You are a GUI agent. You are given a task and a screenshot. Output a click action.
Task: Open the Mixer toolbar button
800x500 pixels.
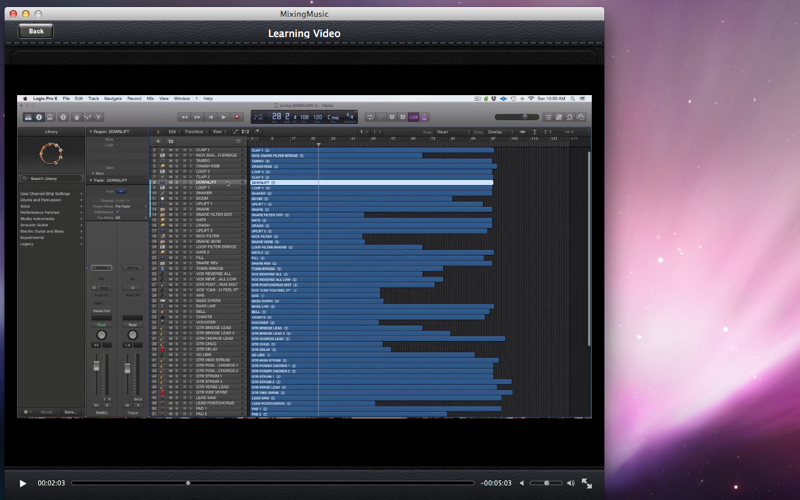pos(87,117)
